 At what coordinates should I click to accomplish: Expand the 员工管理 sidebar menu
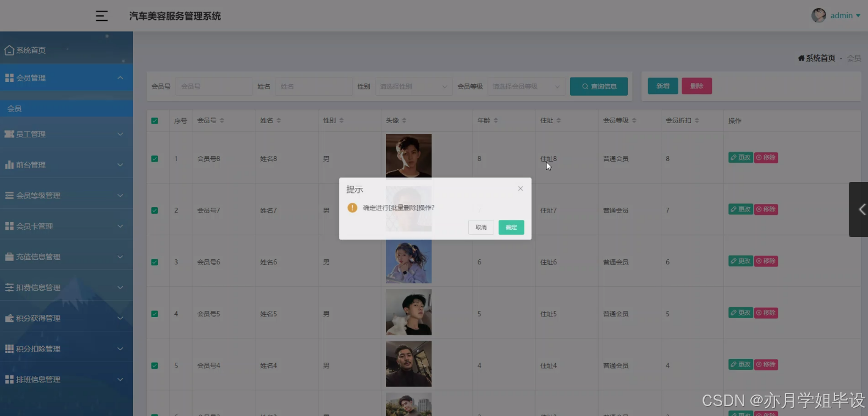tap(67, 134)
